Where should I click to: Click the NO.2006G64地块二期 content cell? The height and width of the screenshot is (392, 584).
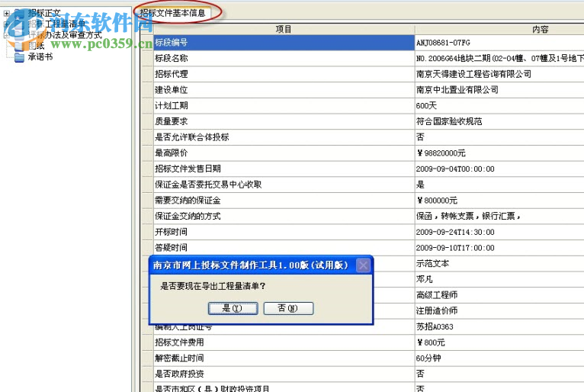click(499, 59)
